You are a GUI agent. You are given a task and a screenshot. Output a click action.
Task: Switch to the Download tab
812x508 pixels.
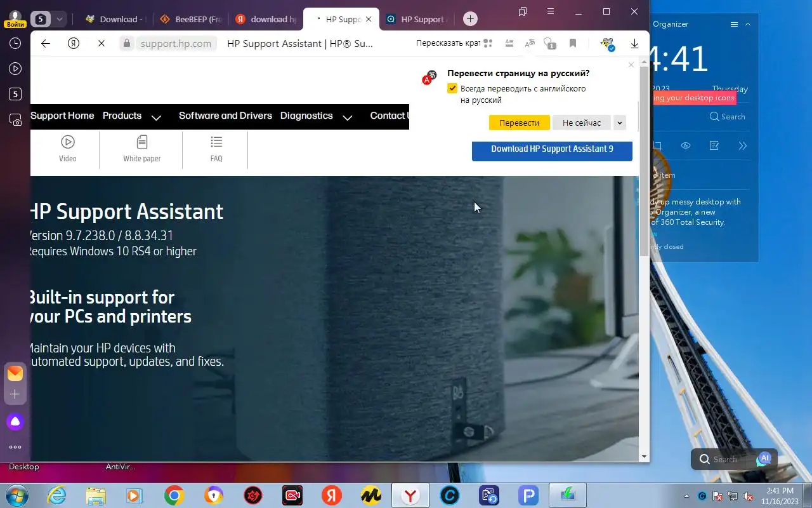[x=115, y=19]
